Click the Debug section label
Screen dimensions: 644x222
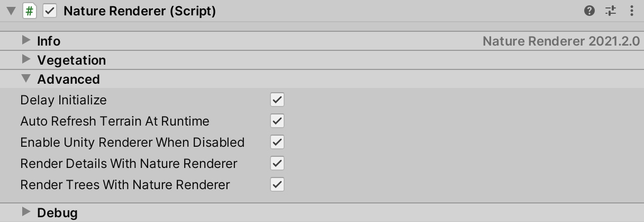click(57, 213)
